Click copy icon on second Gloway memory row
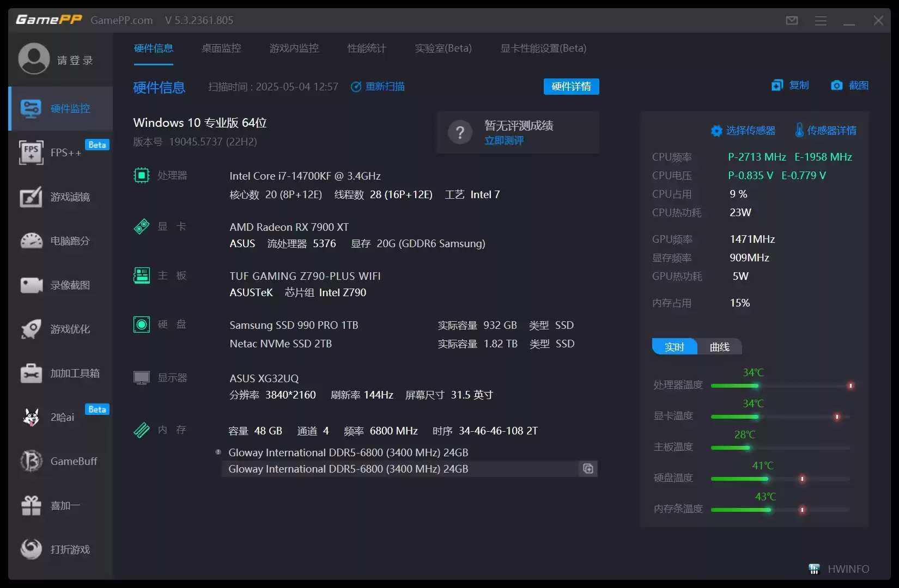 [588, 469]
